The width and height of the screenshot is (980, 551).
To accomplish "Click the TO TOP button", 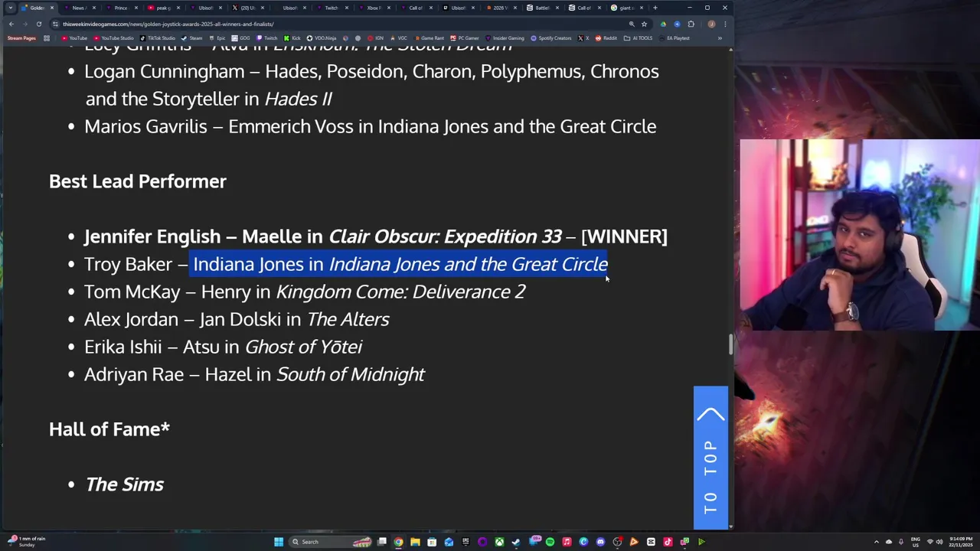I will tap(710, 458).
